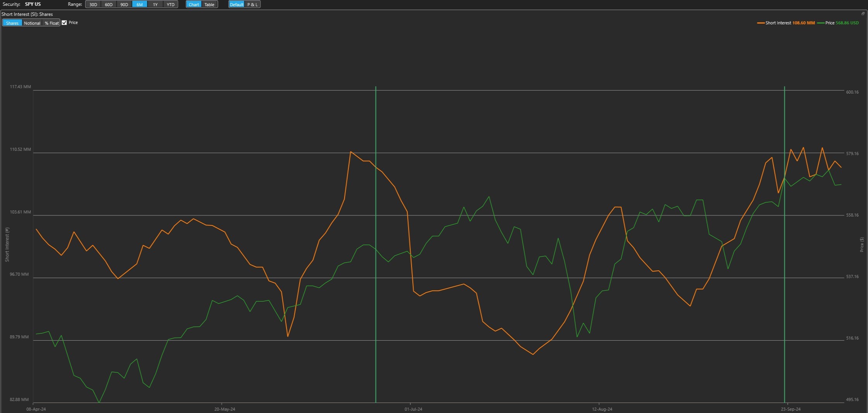Viewport: 868px width, 413px height.
Task: Click the green Price legend swatch
Action: tap(820, 23)
